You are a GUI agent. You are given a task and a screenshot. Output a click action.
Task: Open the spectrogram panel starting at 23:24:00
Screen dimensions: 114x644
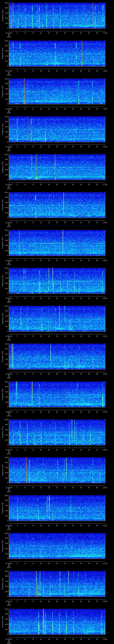click(57, 318)
